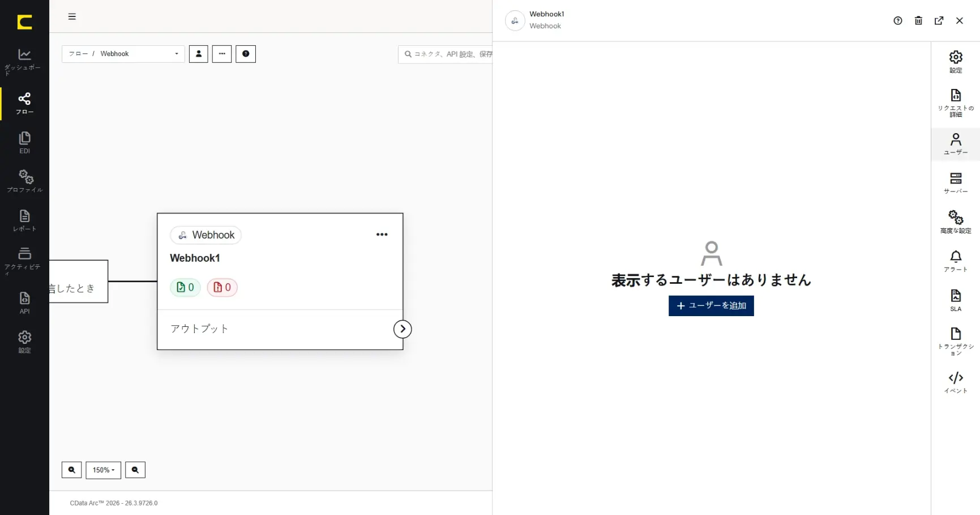980x515 pixels.
Task: Toggle the hamburger navigation menu
Action: (x=72, y=16)
